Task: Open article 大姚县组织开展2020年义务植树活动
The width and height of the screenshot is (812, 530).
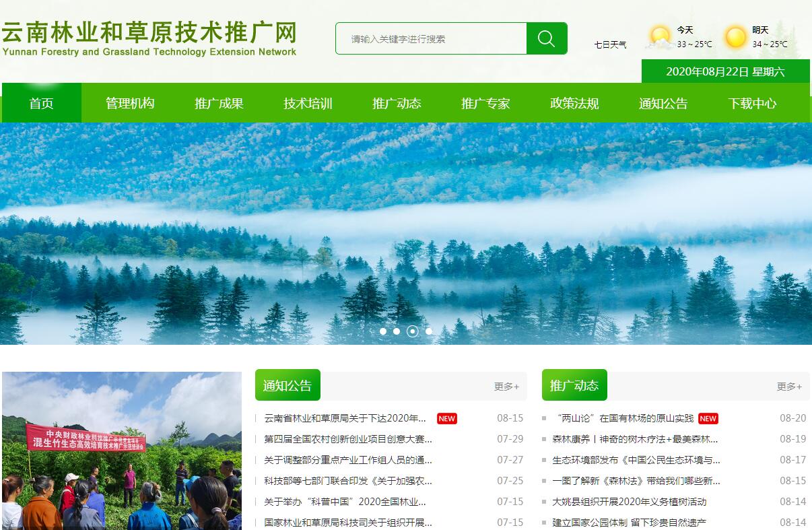Action: pyautogui.click(x=630, y=502)
